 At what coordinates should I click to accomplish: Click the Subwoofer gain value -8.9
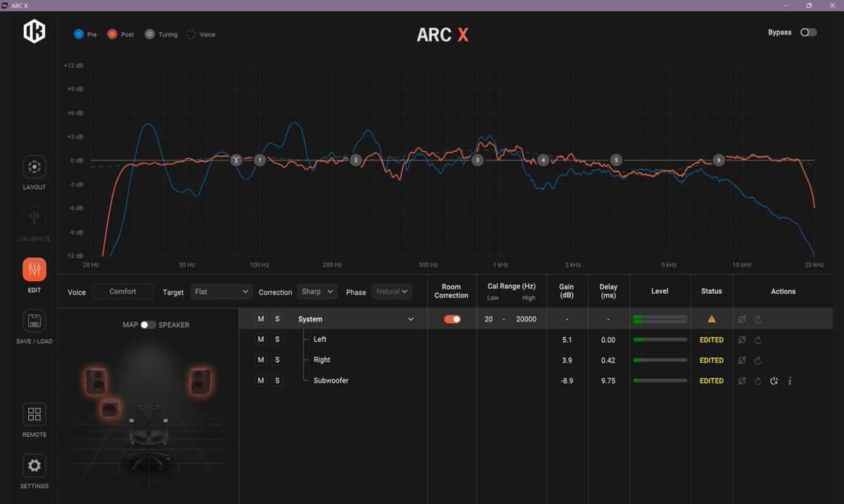pyautogui.click(x=566, y=381)
